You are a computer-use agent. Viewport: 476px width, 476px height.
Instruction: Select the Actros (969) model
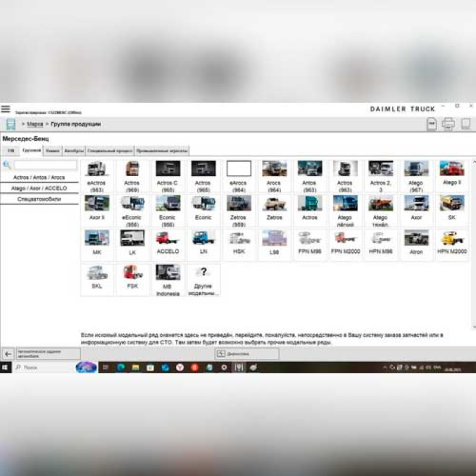pos(132,176)
